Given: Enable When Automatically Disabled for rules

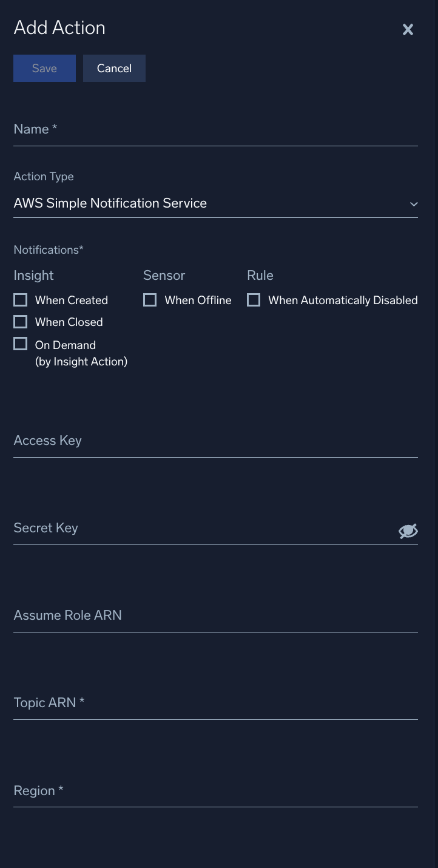Looking at the screenshot, I should tap(253, 299).
